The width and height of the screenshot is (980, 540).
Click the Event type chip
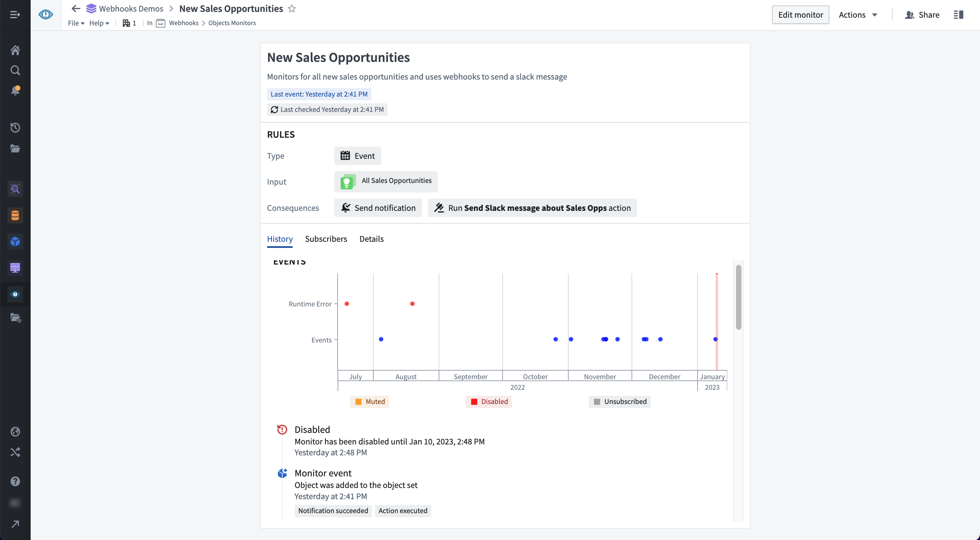point(358,155)
